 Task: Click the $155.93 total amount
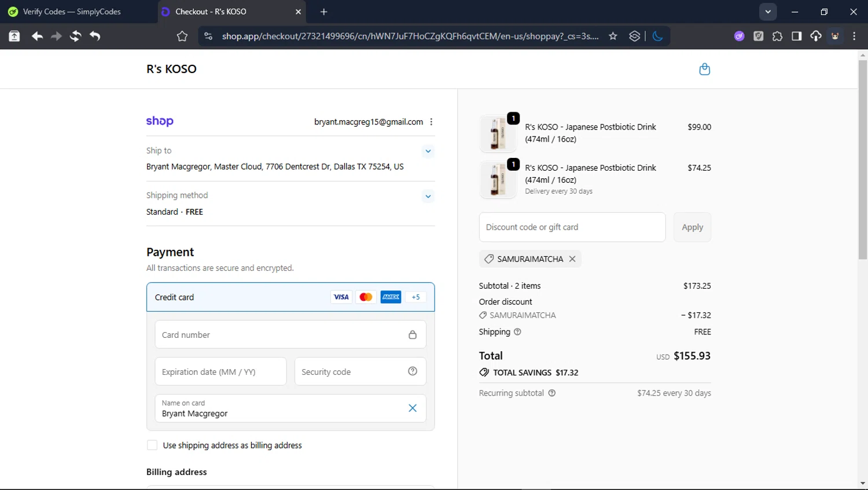[x=692, y=356]
